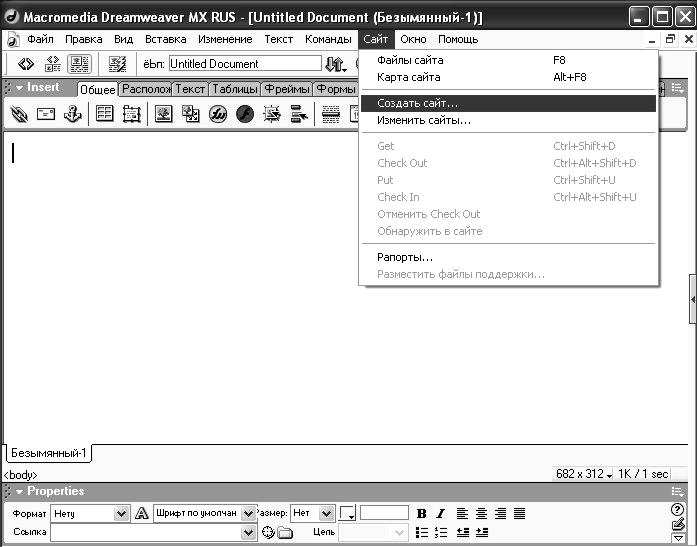697x547 pixels.
Task: Click Point to File target icon
Action: point(268,532)
